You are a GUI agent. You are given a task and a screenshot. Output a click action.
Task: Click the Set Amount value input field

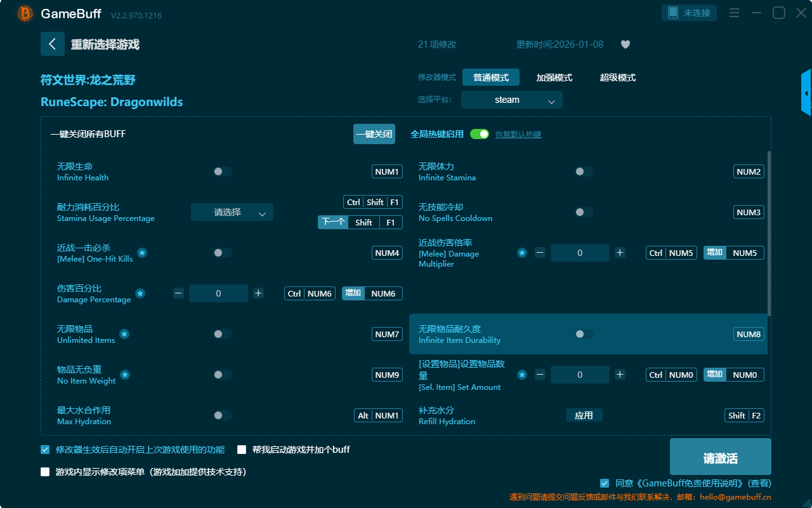[579, 375]
